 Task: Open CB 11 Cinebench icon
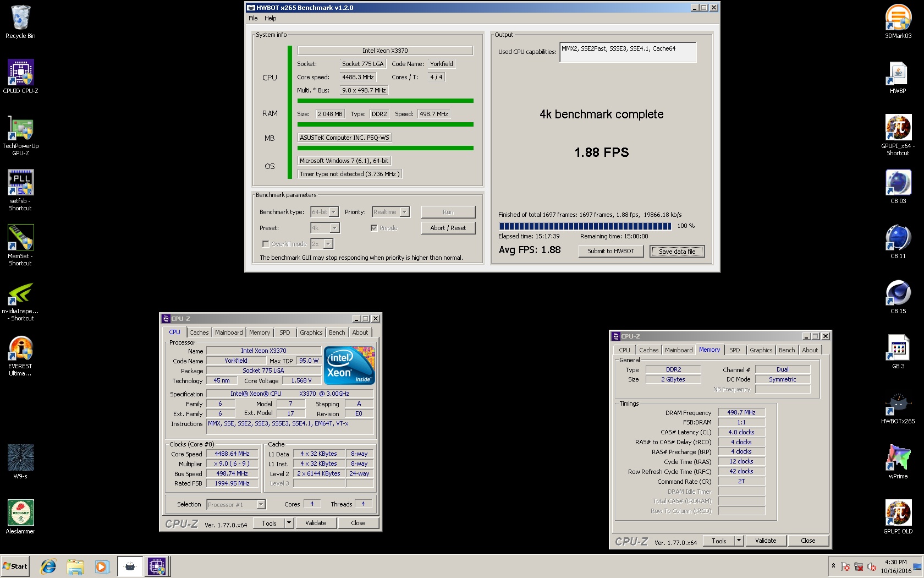pyautogui.click(x=898, y=242)
